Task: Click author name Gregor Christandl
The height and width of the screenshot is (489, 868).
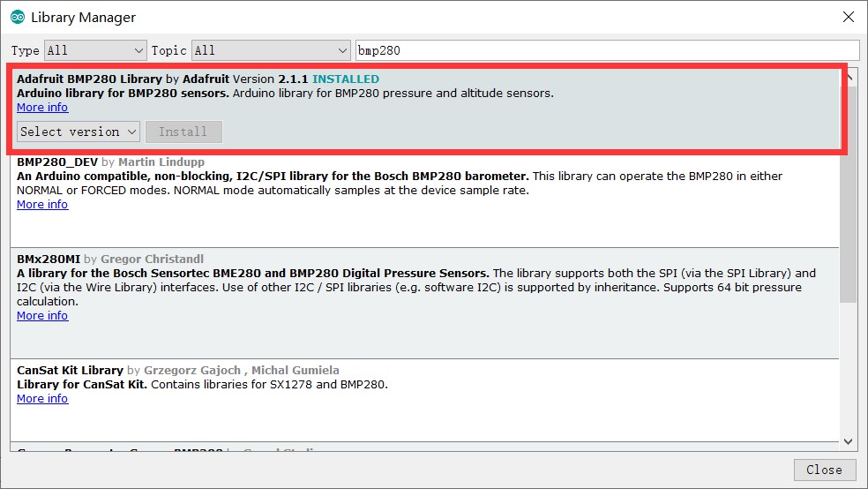Action: [153, 260]
